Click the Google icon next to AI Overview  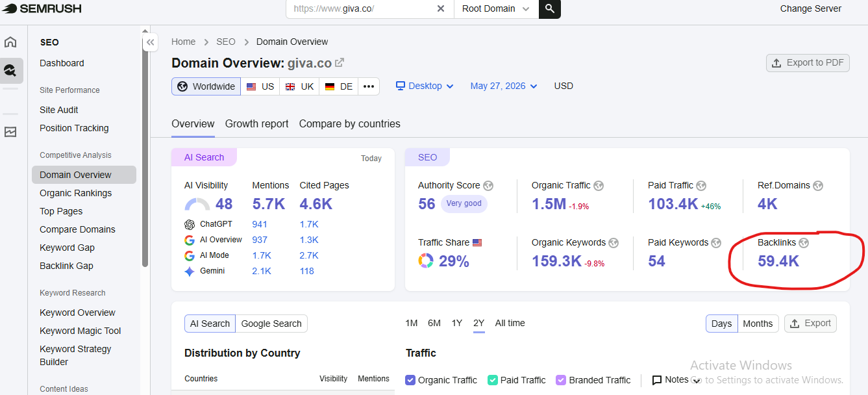(190, 240)
